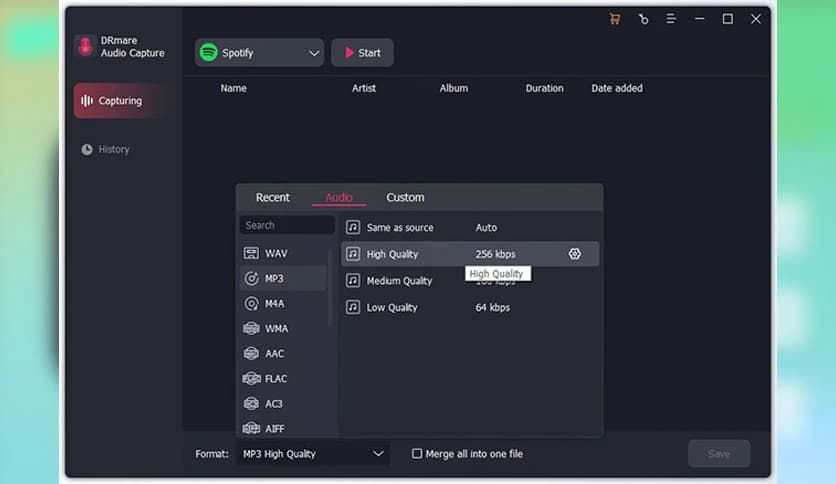Click the WAV format icon
This screenshot has height=484, width=836.
point(251,253)
